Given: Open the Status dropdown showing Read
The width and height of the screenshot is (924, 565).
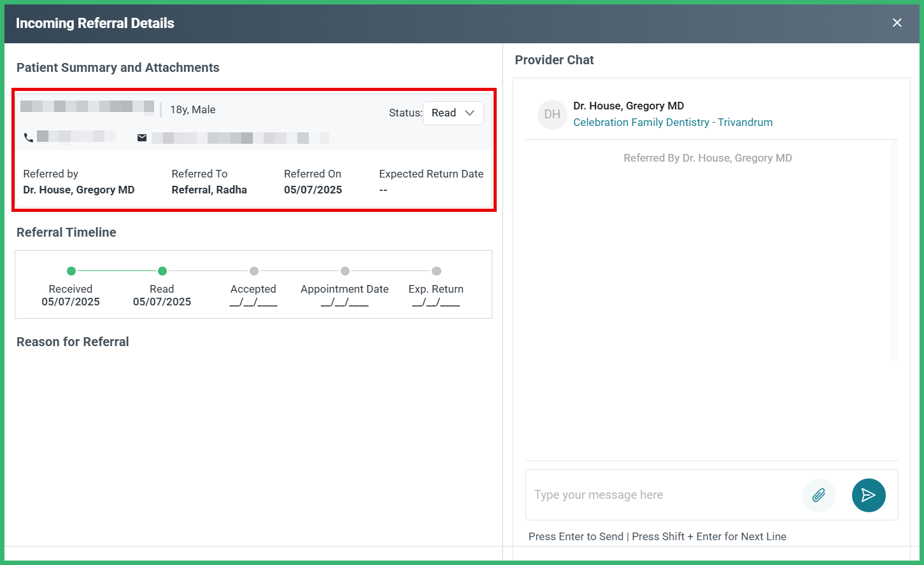Looking at the screenshot, I should tap(453, 113).
